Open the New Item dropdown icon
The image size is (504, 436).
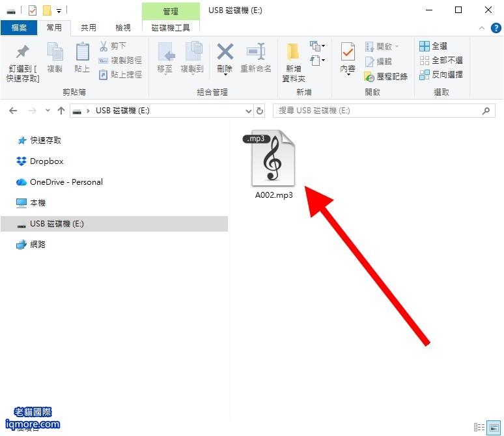317,47
